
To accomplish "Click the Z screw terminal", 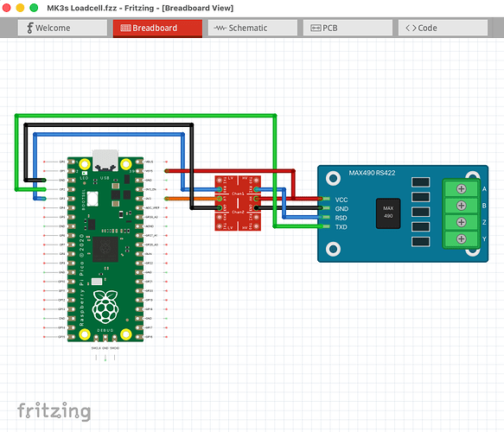I will coord(462,222).
